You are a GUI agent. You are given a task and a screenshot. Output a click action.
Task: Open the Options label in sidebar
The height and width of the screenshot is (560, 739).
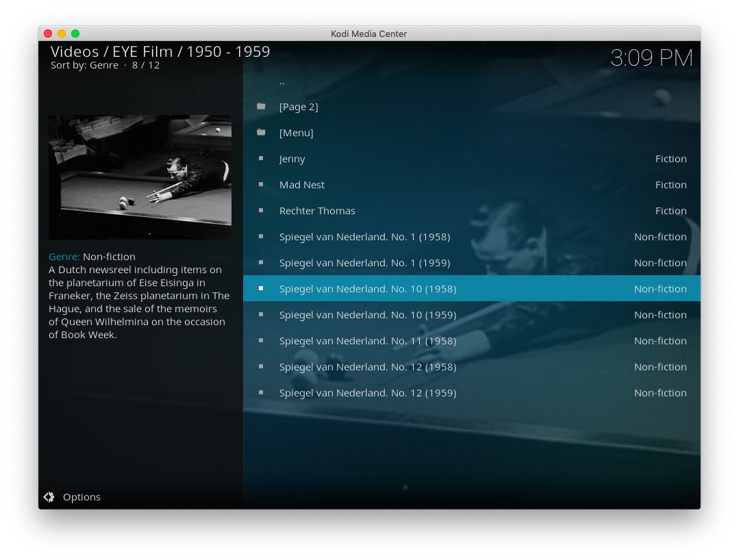(82, 497)
